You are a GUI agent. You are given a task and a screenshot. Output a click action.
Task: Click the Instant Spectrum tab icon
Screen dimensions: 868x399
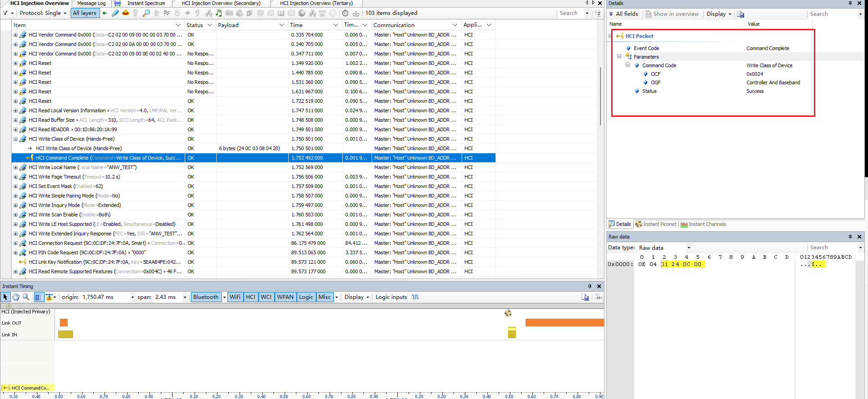118,3
